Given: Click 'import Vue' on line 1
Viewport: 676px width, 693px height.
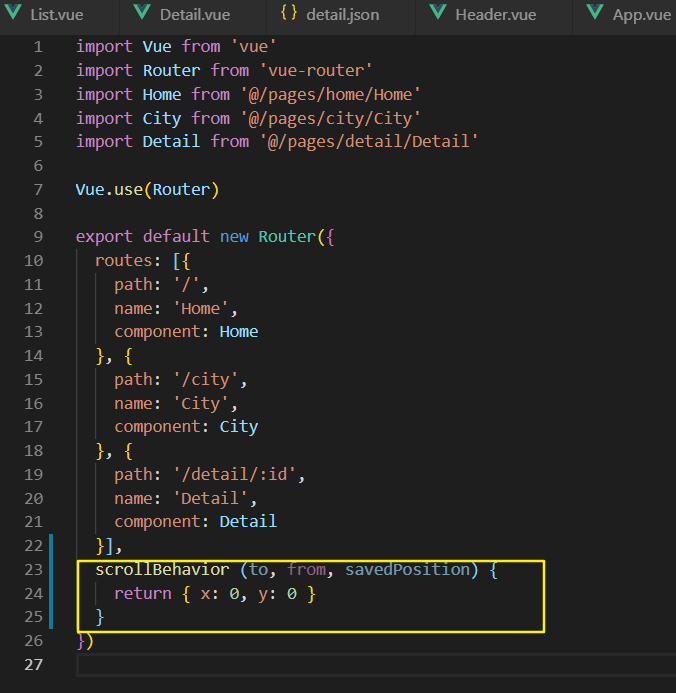Looking at the screenshot, I should pyautogui.click(x=123, y=47).
